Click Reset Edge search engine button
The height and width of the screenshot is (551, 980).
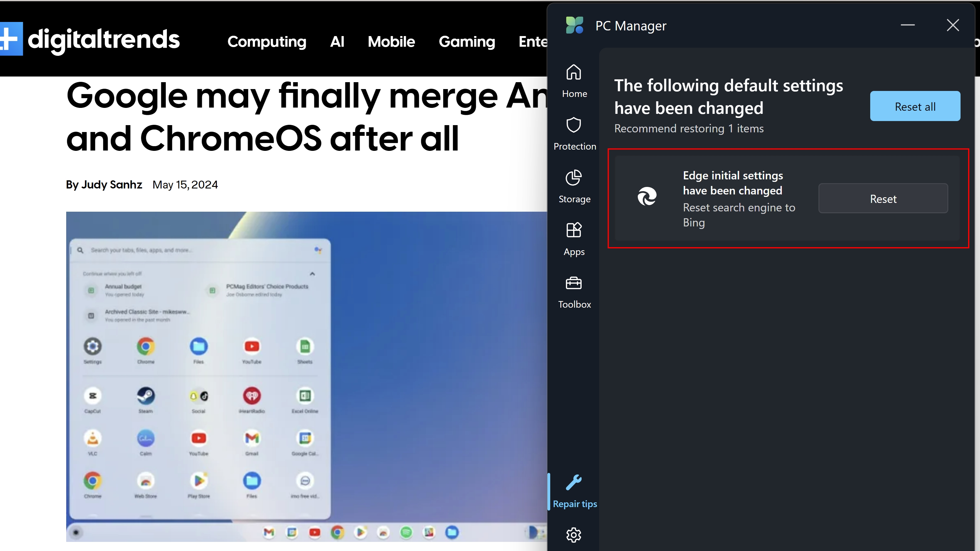click(x=883, y=199)
